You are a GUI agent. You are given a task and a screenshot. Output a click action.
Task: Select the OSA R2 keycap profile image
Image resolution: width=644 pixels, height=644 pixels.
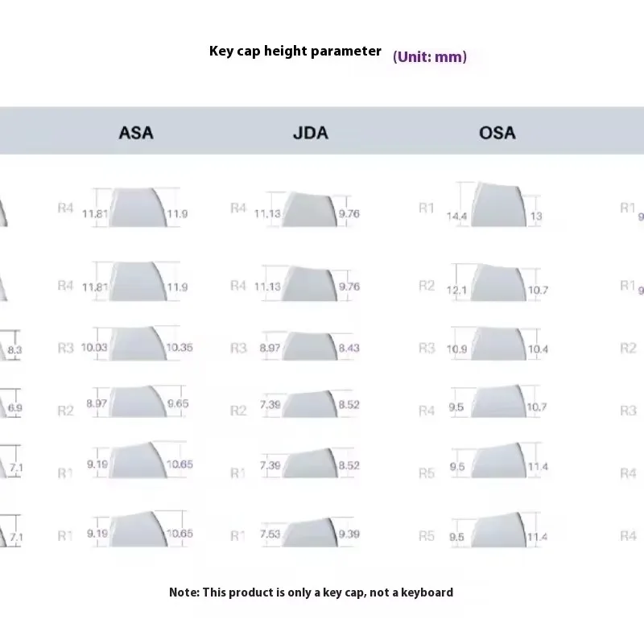coord(498,283)
